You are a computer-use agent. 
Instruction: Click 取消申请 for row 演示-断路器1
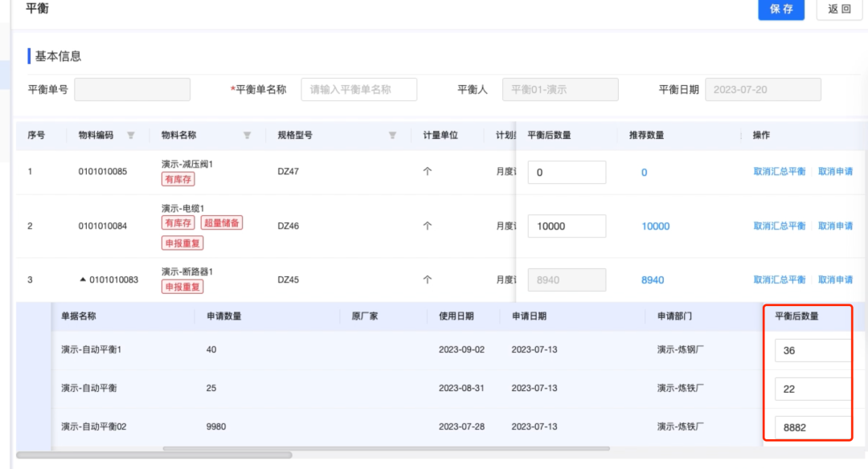pos(835,279)
